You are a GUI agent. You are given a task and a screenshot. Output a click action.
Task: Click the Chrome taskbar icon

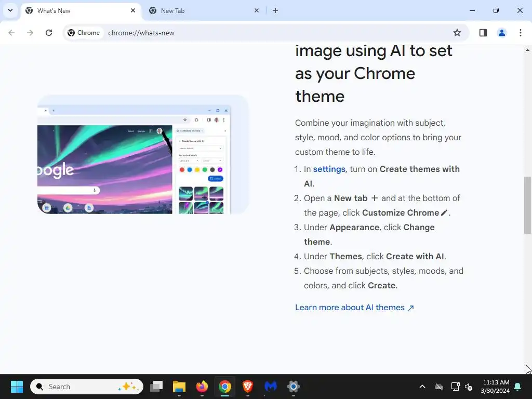225,387
